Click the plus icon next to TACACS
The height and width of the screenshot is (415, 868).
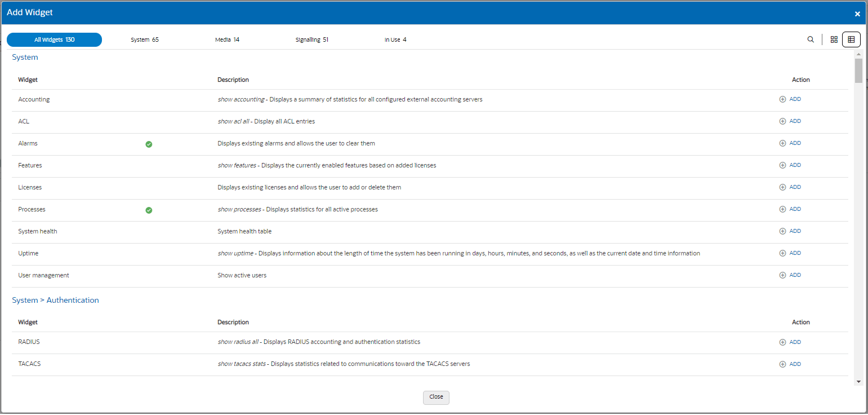point(782,364)
